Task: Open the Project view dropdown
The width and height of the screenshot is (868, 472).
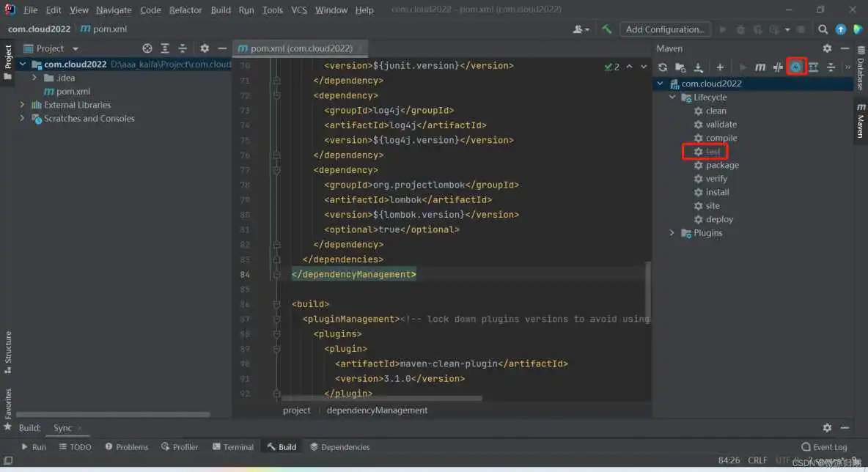Action: [75, 48]
